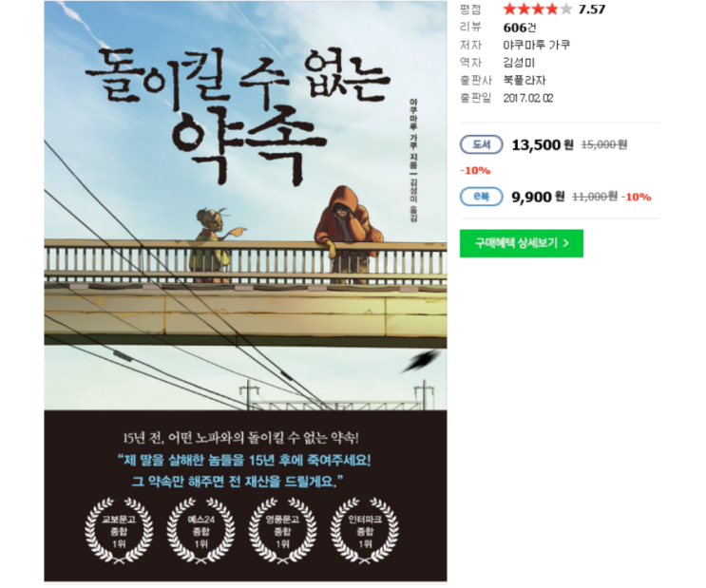The image size is (706, 588).
Task: Open translator link 김성미
Action: coord(519,63)
